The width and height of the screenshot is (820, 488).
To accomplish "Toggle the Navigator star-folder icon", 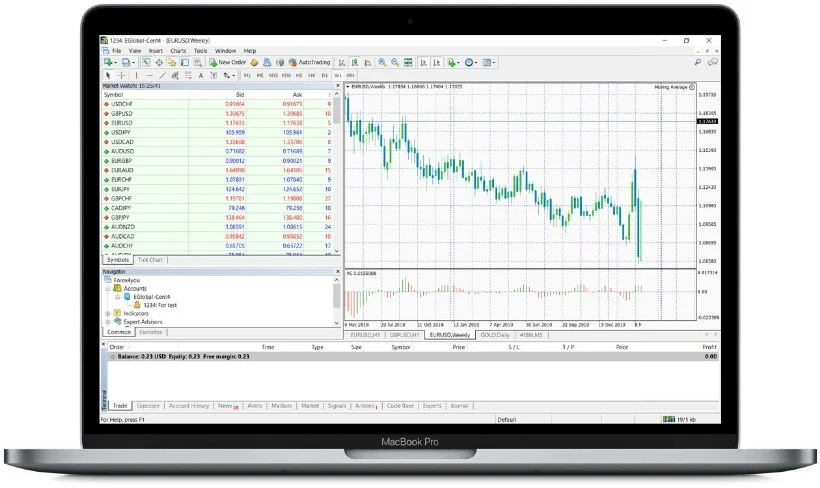I will (172, 62).
